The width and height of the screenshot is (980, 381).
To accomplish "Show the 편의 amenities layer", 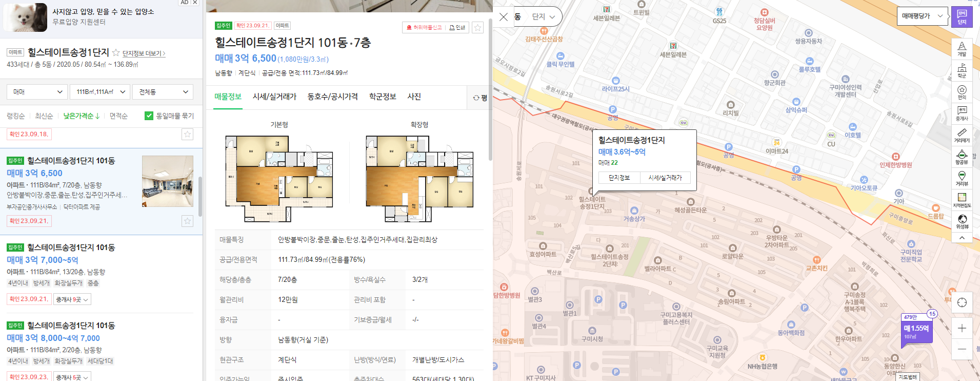I will pos(962,92).
